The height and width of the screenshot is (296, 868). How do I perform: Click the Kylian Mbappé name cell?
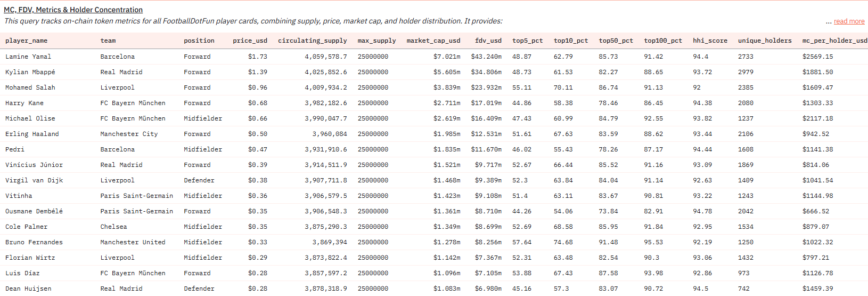click(30, 72)
